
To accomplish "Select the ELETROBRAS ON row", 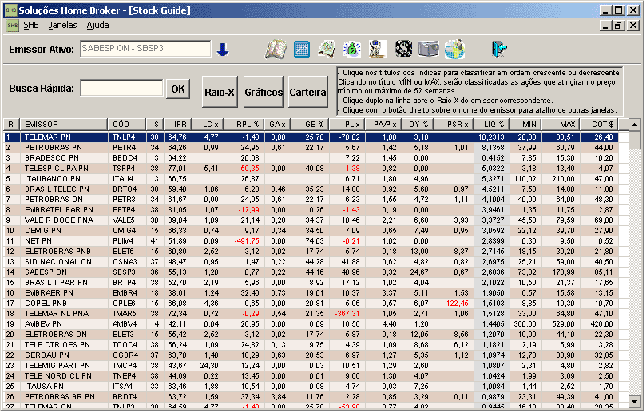I will 311,335.
